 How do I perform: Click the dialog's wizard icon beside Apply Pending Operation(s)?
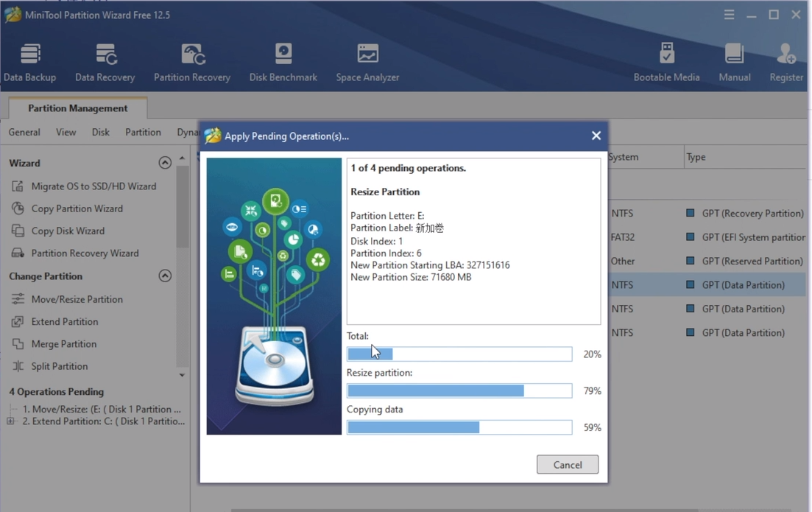[x=213, y=136]
